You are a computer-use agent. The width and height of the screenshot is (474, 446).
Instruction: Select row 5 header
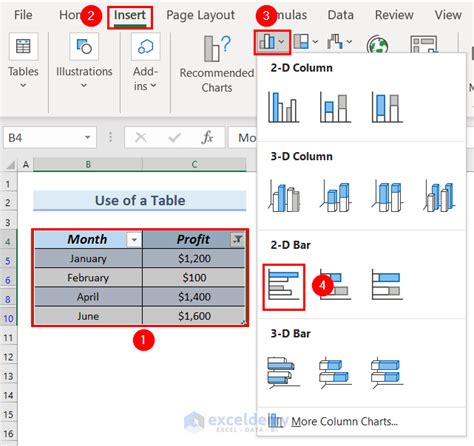pyautogui.click(x=8, y=261)
